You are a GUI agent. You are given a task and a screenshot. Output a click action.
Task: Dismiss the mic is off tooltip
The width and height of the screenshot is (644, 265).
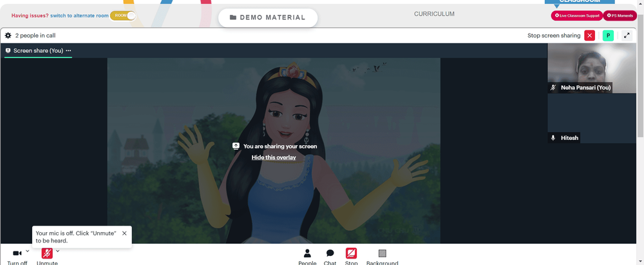coord(124,233)
